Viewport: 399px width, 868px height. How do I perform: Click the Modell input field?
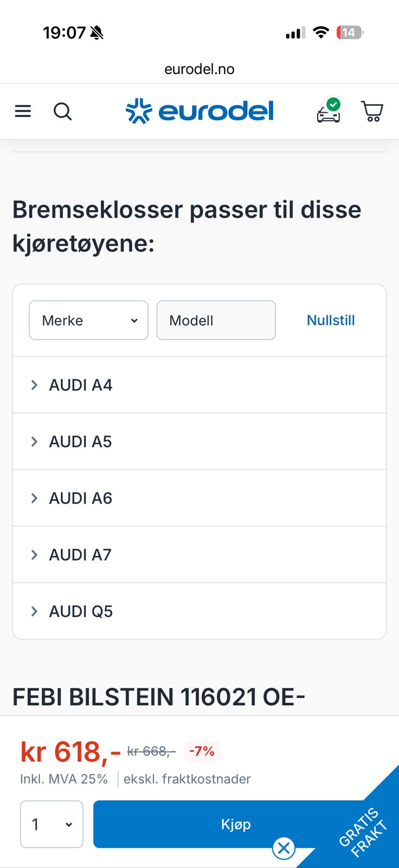click(x=216, y=320)
